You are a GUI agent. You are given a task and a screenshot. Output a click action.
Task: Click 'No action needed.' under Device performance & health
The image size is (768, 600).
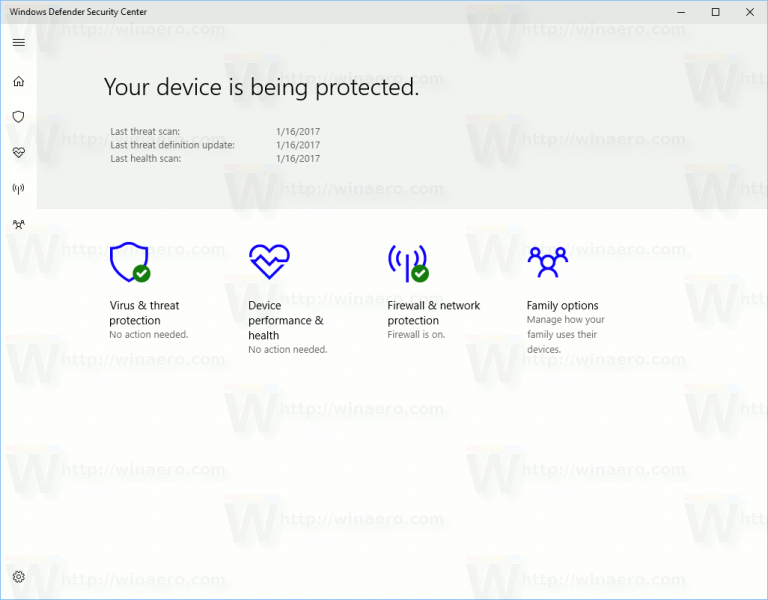tap(288, 349)
